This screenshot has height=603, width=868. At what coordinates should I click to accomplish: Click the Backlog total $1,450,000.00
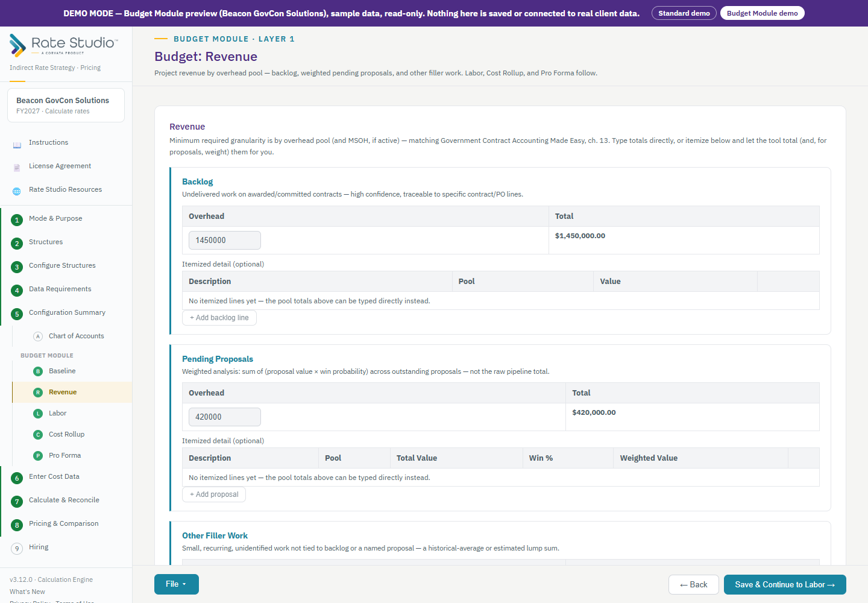580,236
